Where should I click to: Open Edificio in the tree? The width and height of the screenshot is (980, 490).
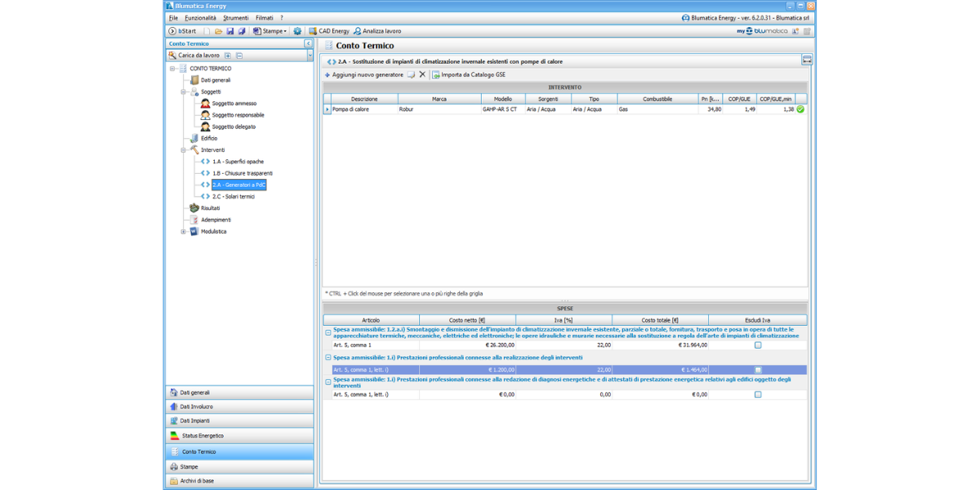click(x=209, y=138)
